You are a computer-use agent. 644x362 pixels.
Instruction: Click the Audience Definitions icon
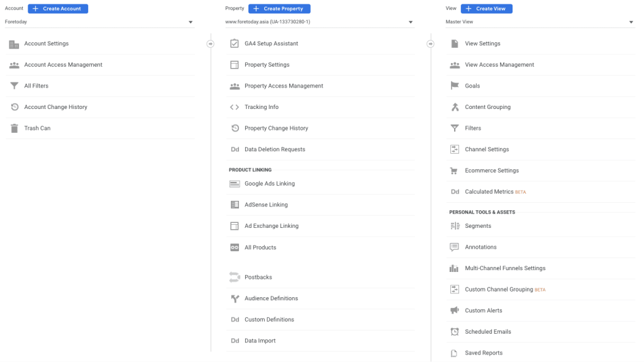(235, 298)
